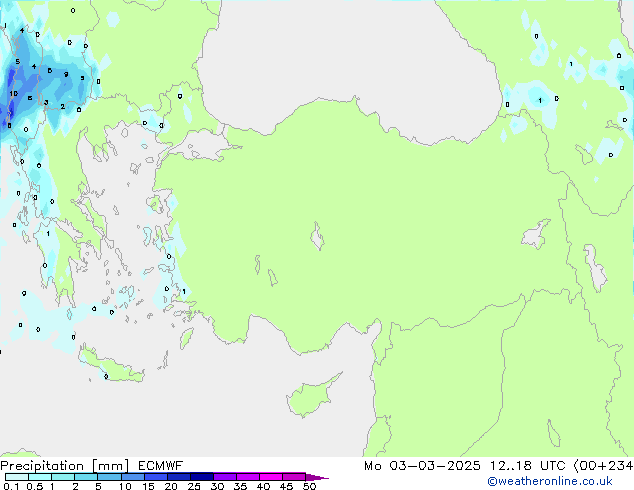Viewport: 634px width, 490px height.
Task: Click the 45–50 mm legend color box
Action: coord(294,477)
